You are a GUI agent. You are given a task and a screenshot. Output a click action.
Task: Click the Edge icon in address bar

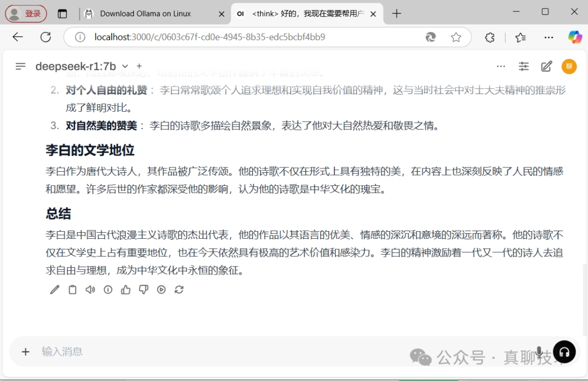click(431, 37)
